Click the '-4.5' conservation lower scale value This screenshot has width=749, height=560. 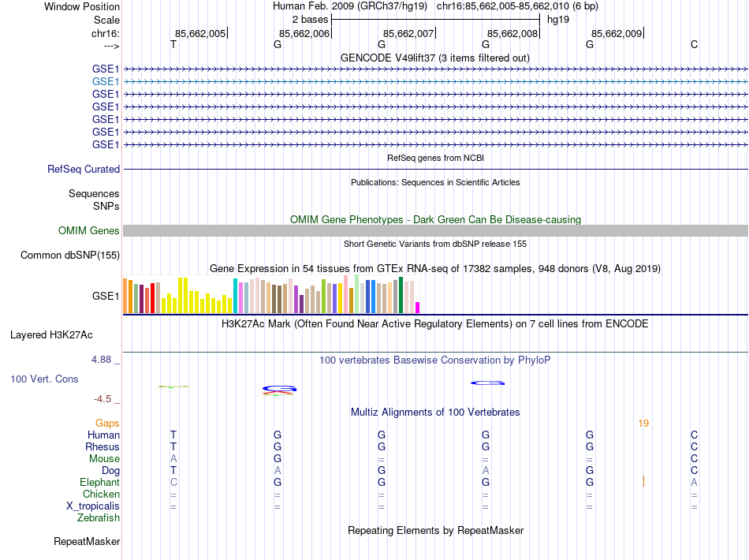[102, 399]
